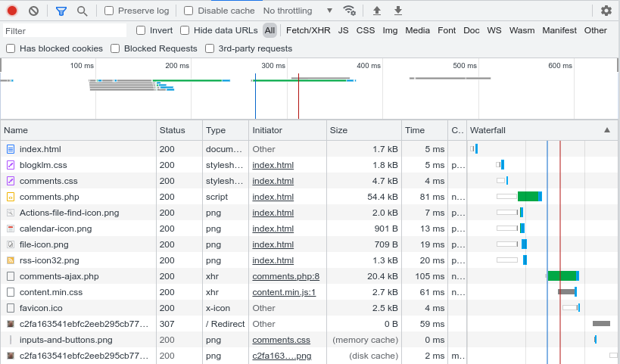Click the red load marker in timeline overview
The width and height of the screenshot is (620, 364).
[x=298, y=96]
